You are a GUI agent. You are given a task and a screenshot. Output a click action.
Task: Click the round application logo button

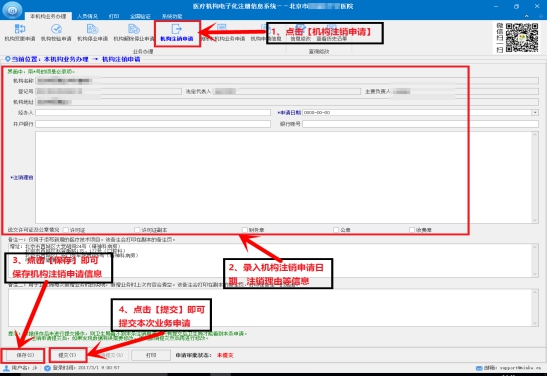coord(12,10)
